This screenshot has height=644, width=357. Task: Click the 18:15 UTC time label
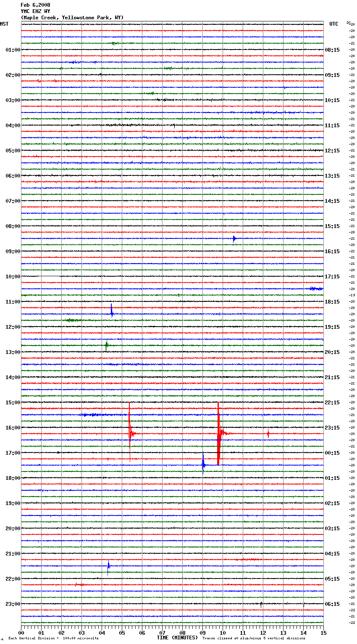click(x=332, y=302)
